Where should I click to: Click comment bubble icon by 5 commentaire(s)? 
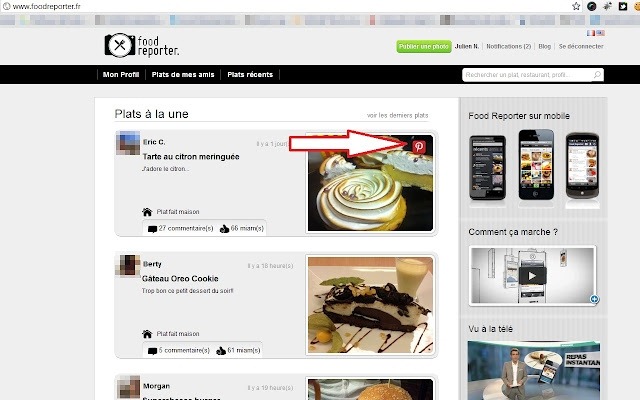coord(152,351)
